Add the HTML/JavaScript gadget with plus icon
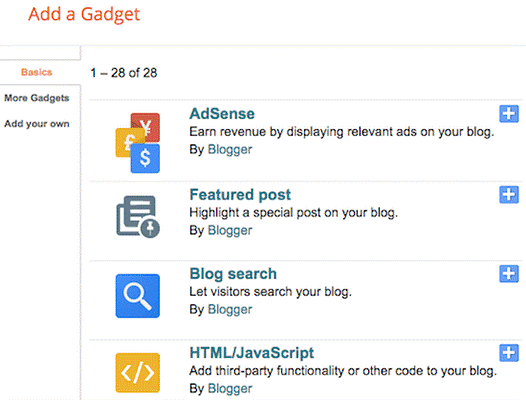This screenshot has height=400, width=526. click(509, 353)
